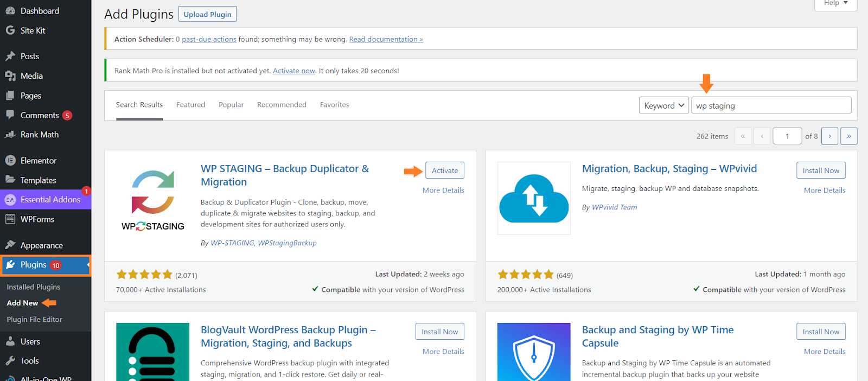Click the WPForms icon in sidebar
Screen dimensions: 868x381
tap(10, 219)
